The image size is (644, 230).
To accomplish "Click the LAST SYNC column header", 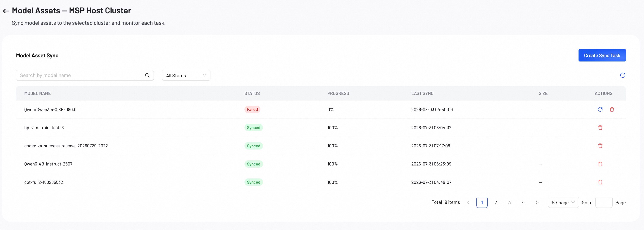I will tap(422, 93).
